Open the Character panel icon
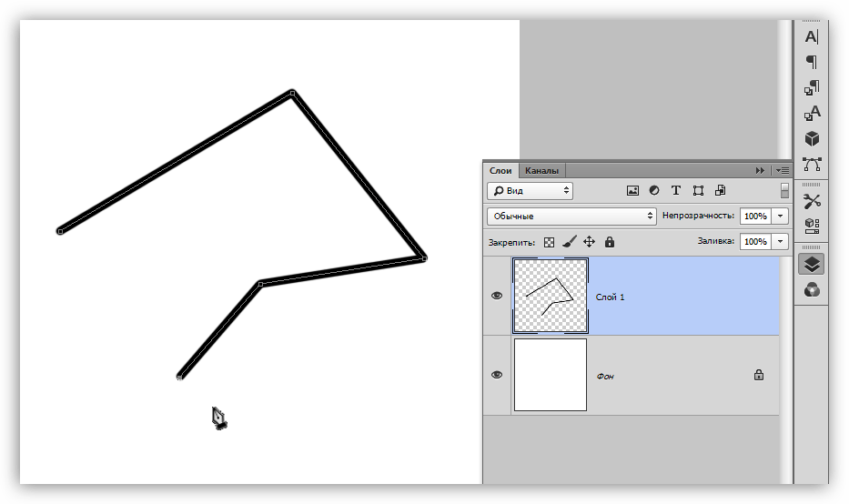The image size is (849, 504). pyautogui.click(x=812, y=36)
